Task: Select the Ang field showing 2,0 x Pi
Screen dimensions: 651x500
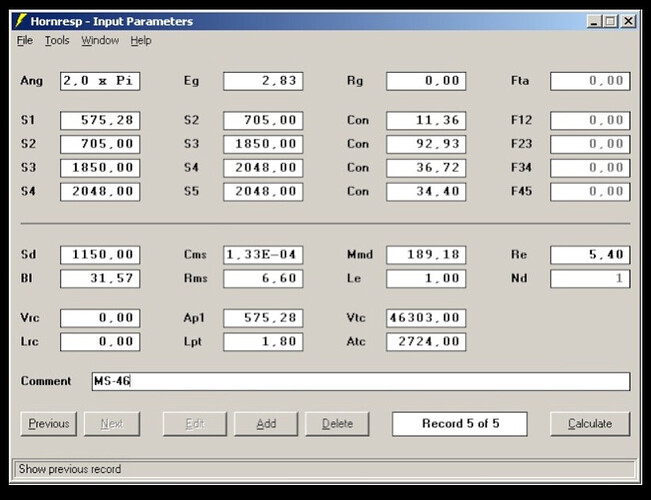Action: click(x=100, y=81)
